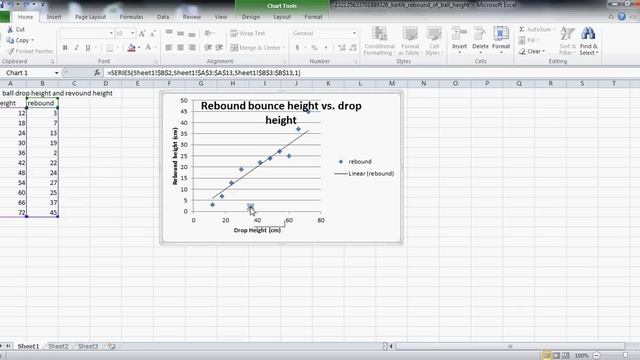Image resolution: width=640 pixels, height=360 pixels.
Task: Increase font size with Grow Font icon
Action: pyautogui.click(x=142, y=33)
